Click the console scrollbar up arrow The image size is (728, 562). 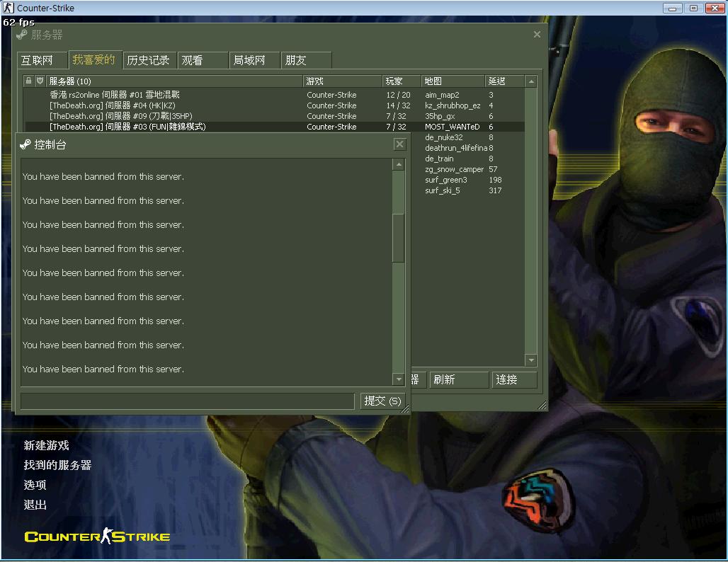pyautogui.click(x=399, y=164)
